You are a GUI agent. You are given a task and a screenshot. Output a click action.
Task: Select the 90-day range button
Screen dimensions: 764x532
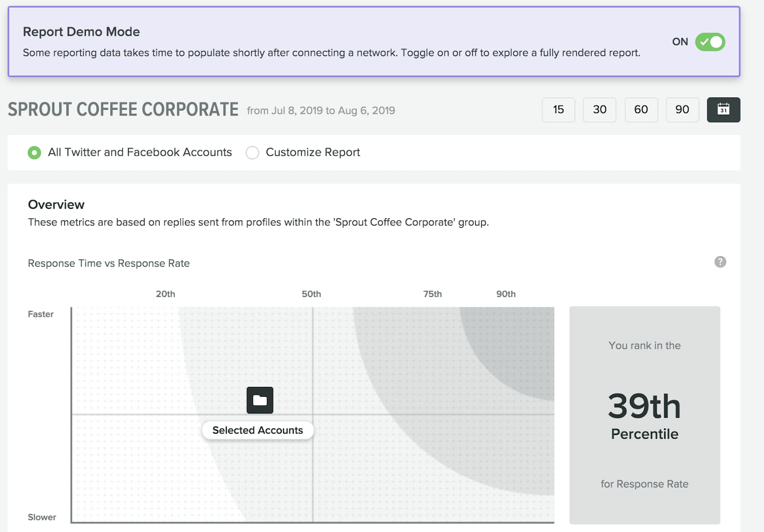[x=682, y=110]
